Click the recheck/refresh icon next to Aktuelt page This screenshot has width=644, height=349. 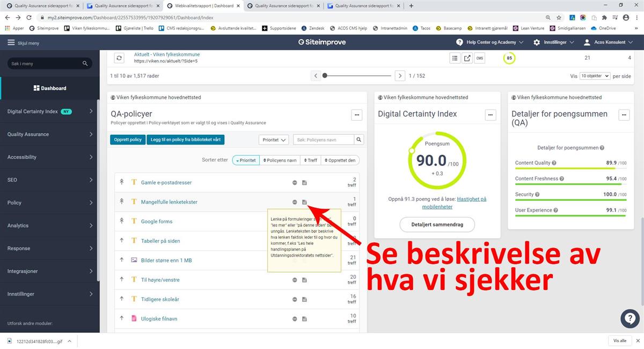click(x=119, y=58)
